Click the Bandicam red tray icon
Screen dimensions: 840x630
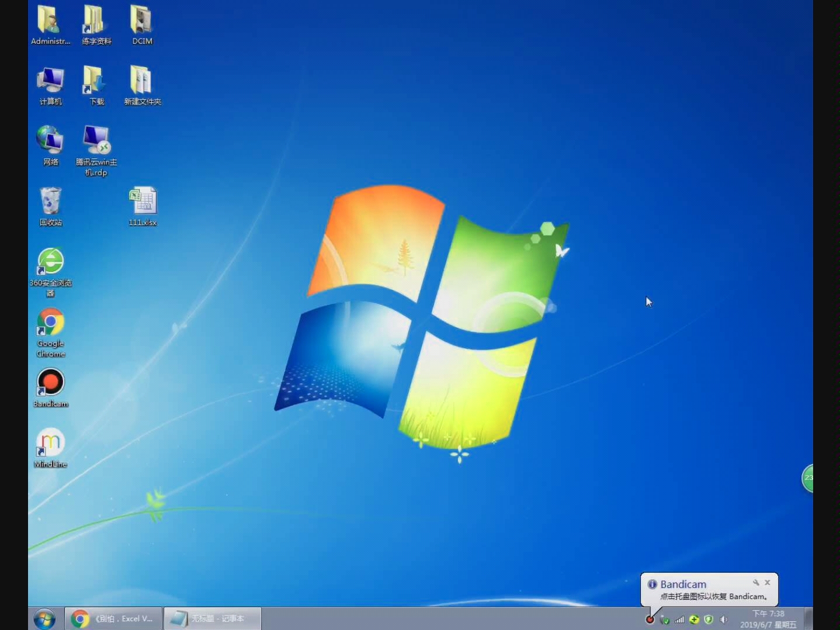(650, 619)
